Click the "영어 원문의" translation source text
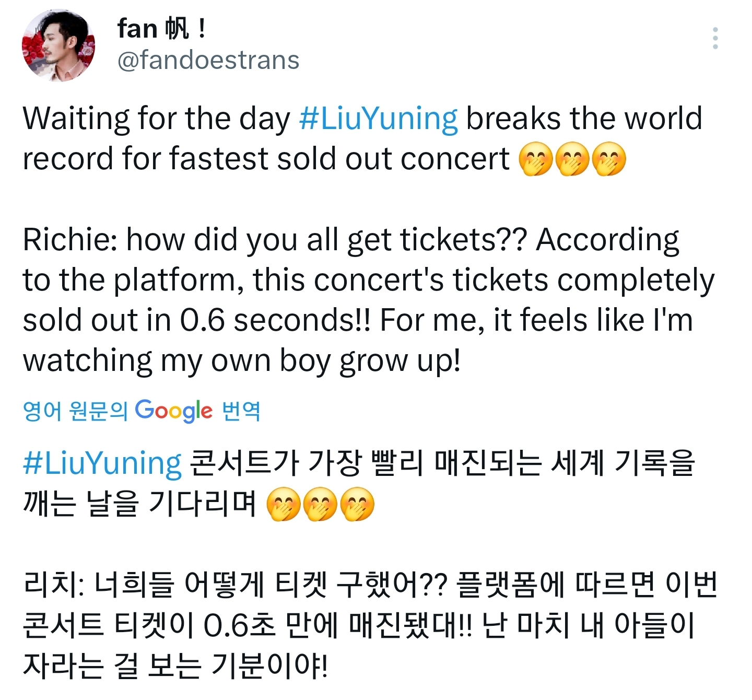The height and width of the screenshot is (700, 752). pos(75,411)
